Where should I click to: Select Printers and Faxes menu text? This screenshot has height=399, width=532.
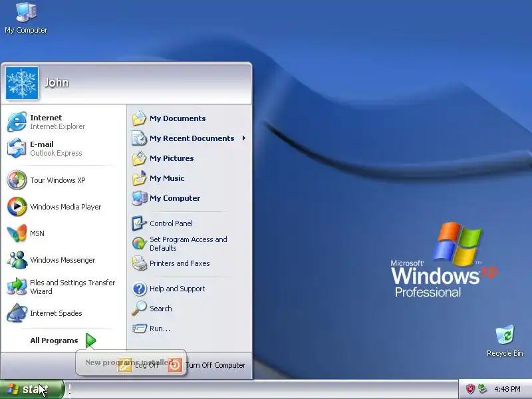coord(180,263)
